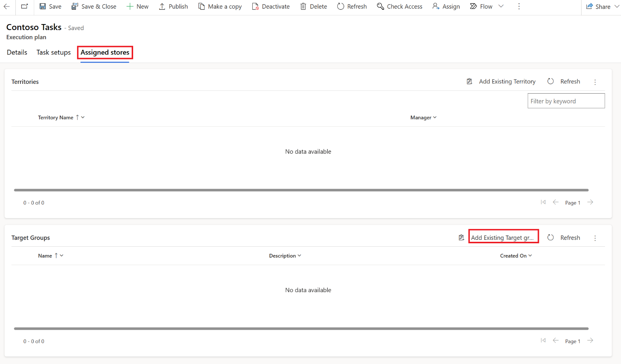
Task: Click the New plus icon
Action: click(130, 6)
